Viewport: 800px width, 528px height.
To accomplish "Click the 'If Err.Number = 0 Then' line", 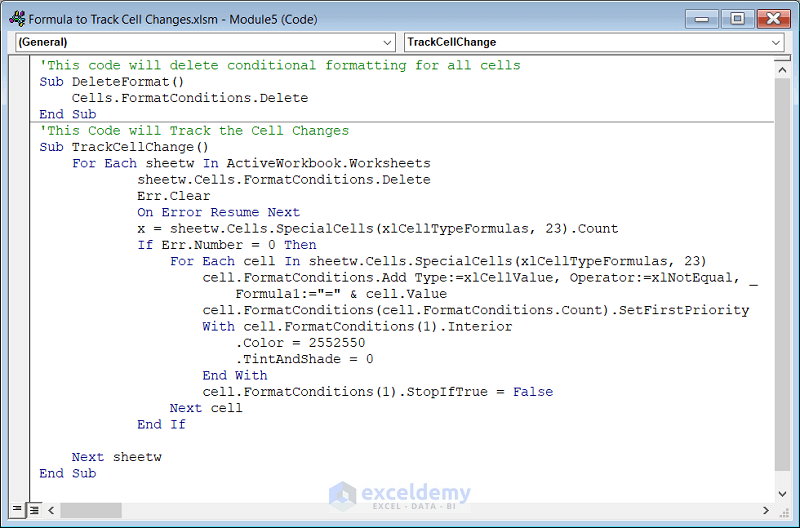I will pos(227,245).
